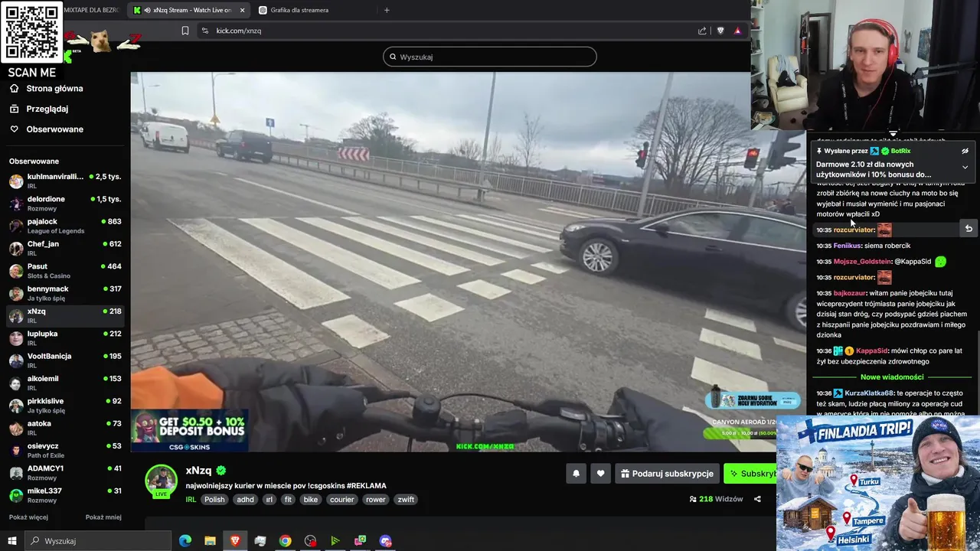The image size is (980, 551).
Task: Click username KappaSid in chat
Action: click(871, 351)
